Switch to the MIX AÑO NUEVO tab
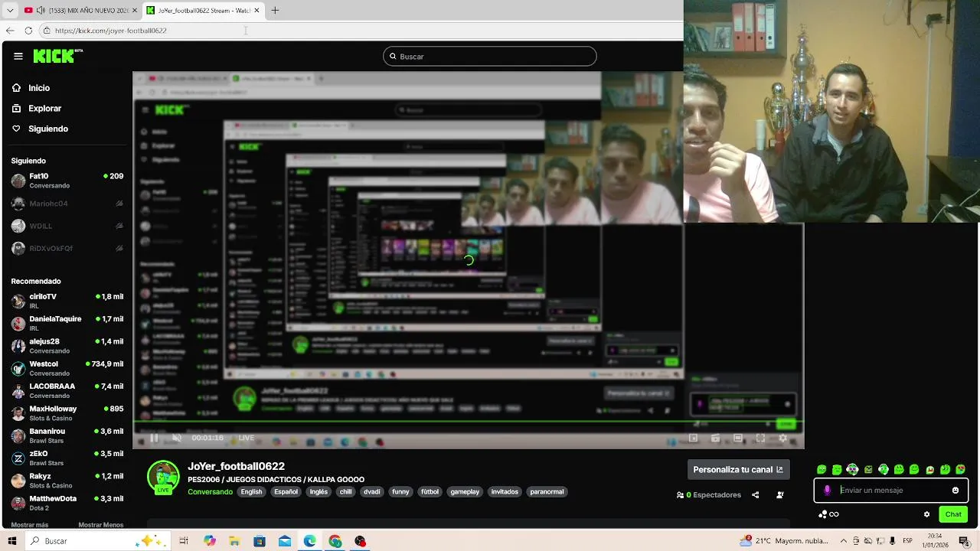 [x=80, y=11]
